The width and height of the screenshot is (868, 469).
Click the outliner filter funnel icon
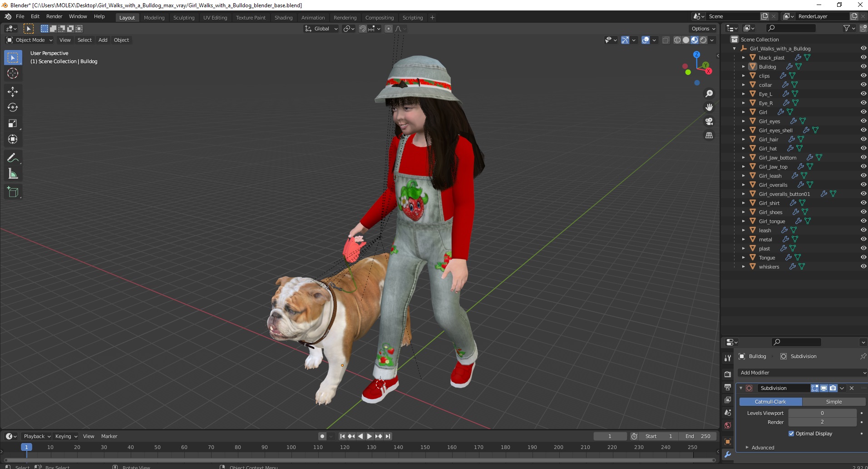(847, 28)
